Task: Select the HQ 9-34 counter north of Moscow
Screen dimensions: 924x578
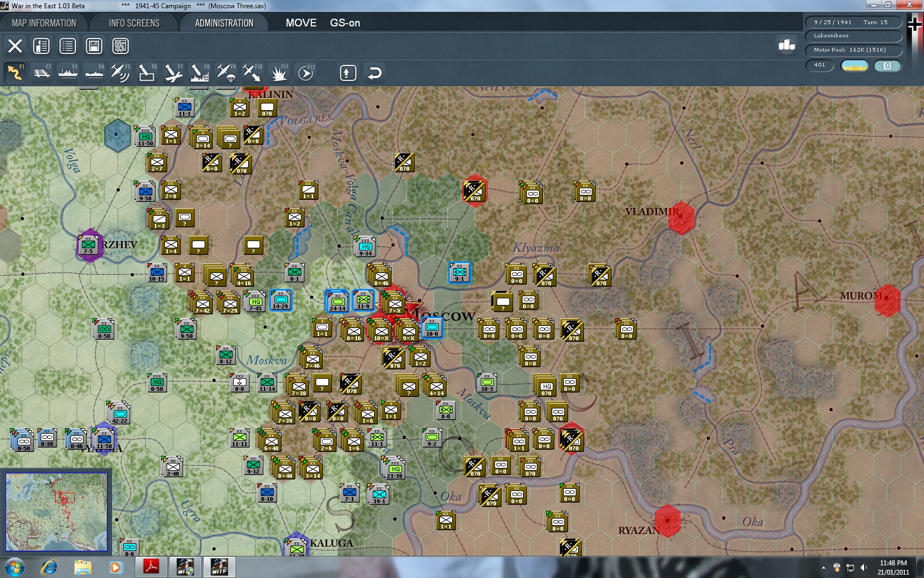Action: [365, 247]
